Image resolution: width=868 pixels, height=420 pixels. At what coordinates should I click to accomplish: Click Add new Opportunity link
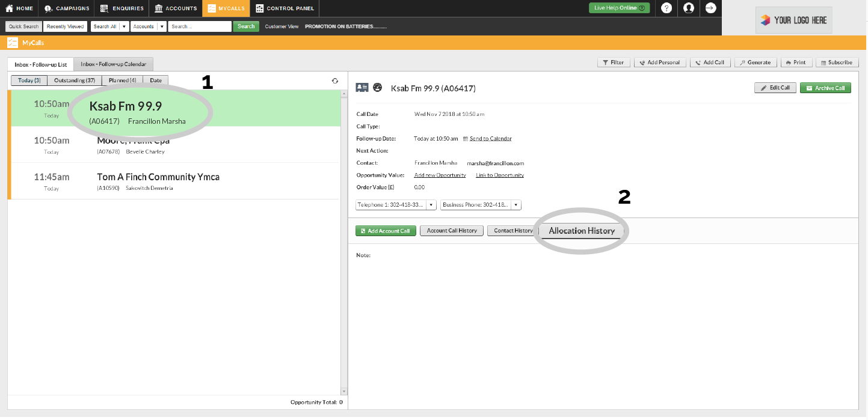tap(440, 175)
